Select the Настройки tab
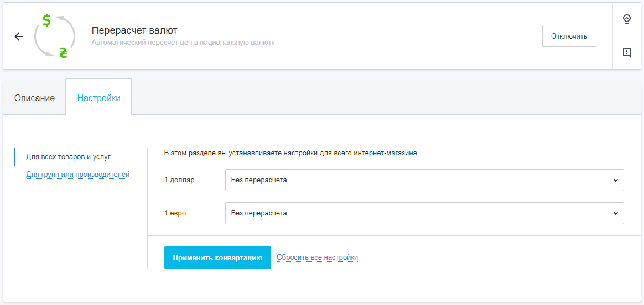644x305 pixels. pyautogui.click(x=99, y=98)
